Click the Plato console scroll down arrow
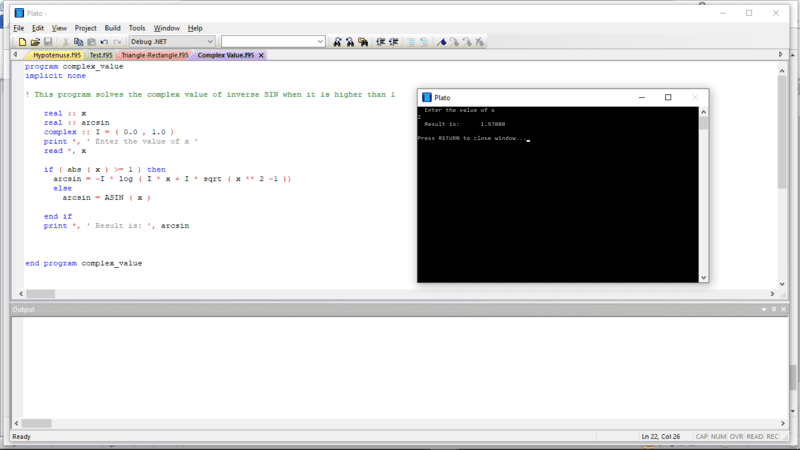The height and width of the screenshot is (450, 800). (x=703, y=277)
